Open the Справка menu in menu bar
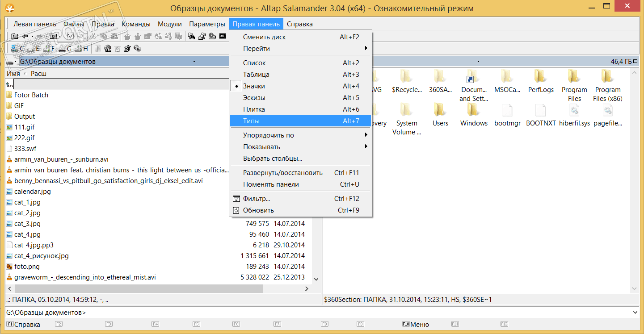 click(x=300, y=24)
